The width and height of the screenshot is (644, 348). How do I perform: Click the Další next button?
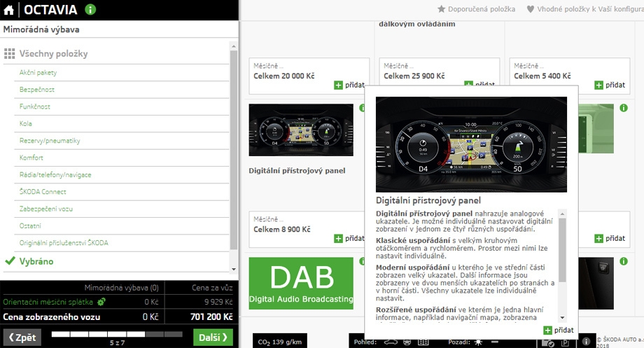pos(213,337)
